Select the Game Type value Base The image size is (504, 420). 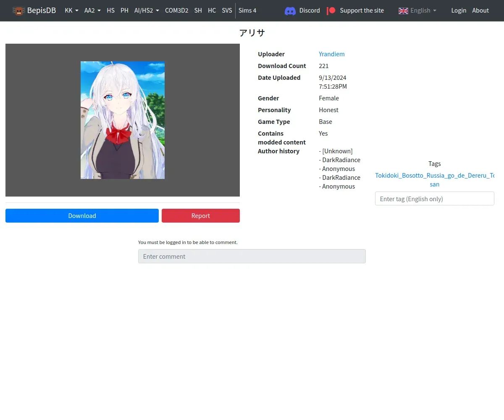point(325,121)
